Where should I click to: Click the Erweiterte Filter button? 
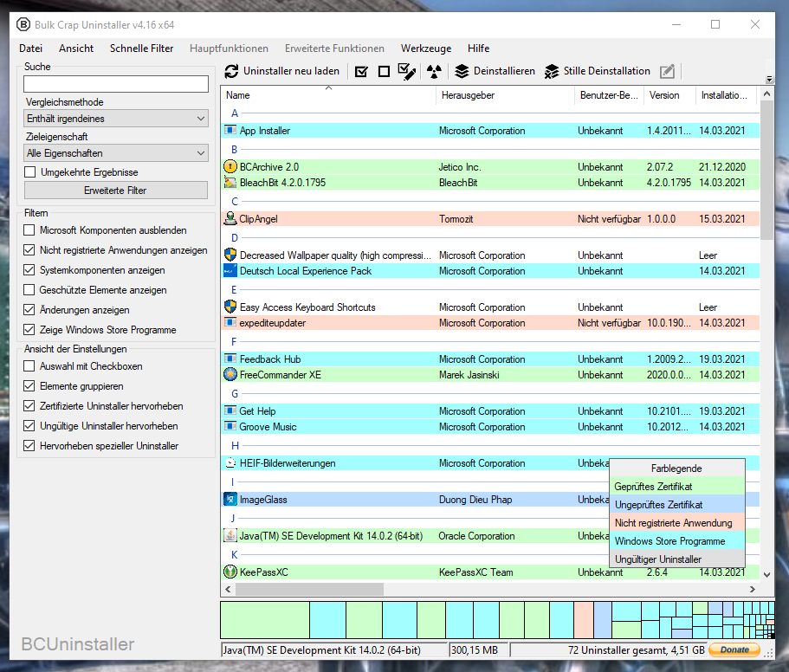pos(116,191)
